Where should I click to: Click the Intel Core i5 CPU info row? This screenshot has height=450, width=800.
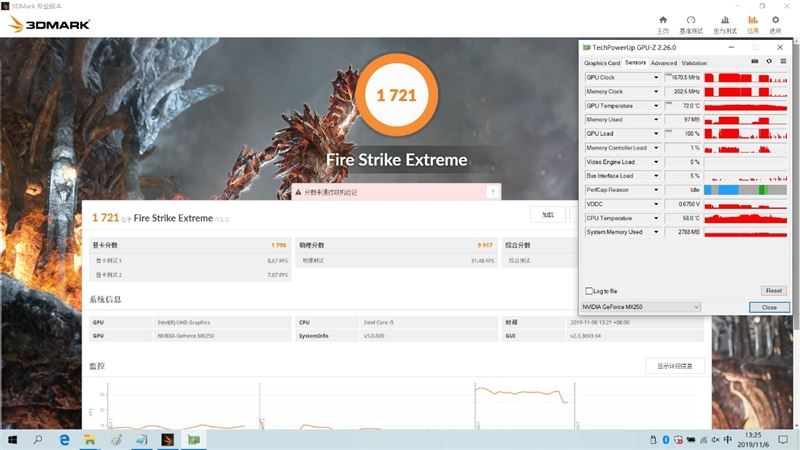[396, 322]
